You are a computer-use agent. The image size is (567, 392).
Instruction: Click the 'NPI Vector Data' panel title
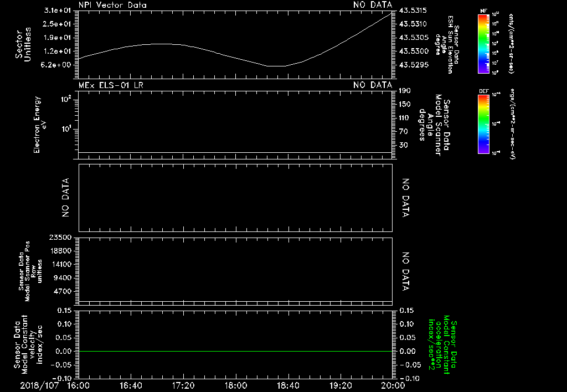(112, 5)
